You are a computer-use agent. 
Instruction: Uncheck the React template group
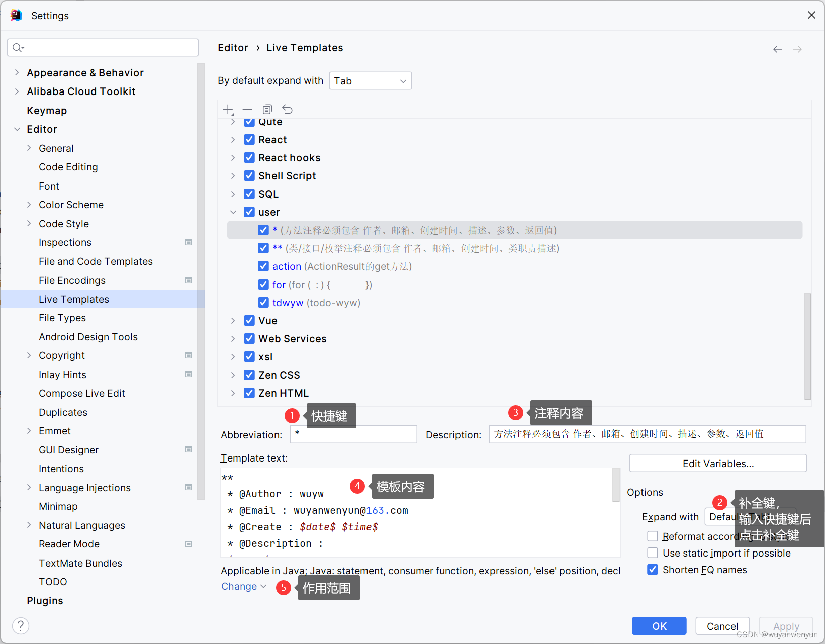(249, 140)
